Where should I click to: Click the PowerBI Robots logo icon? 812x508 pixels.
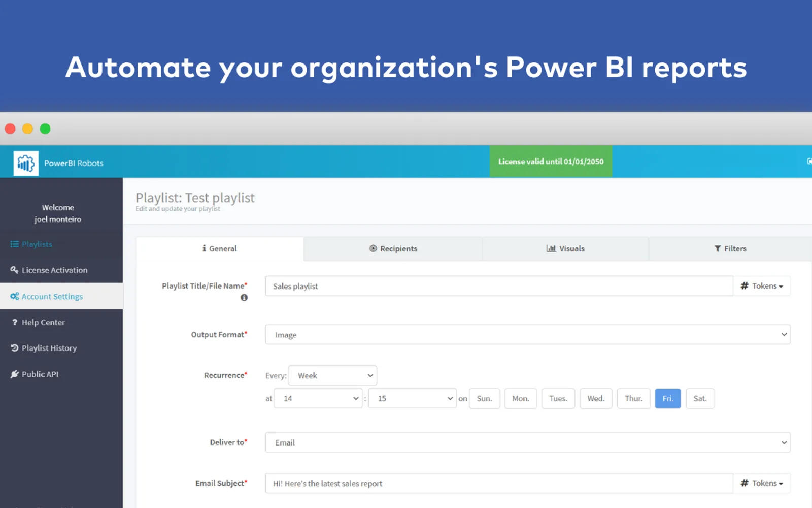[x=26, y=163]
